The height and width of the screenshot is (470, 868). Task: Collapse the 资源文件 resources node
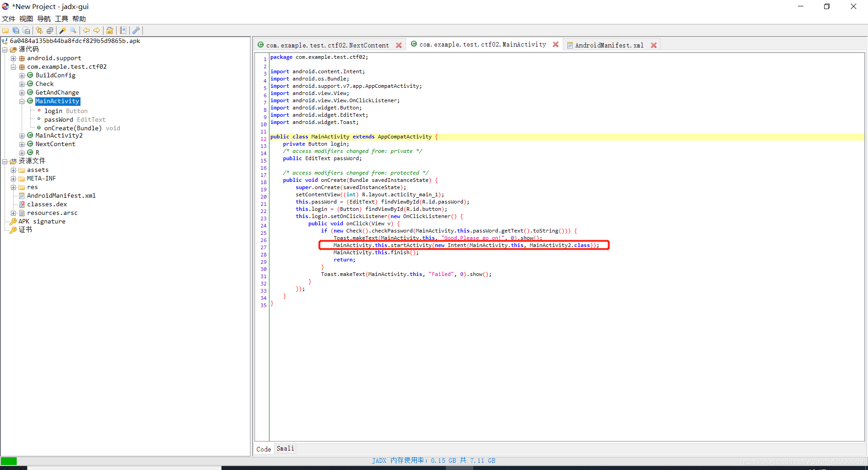tap(5, 161)
